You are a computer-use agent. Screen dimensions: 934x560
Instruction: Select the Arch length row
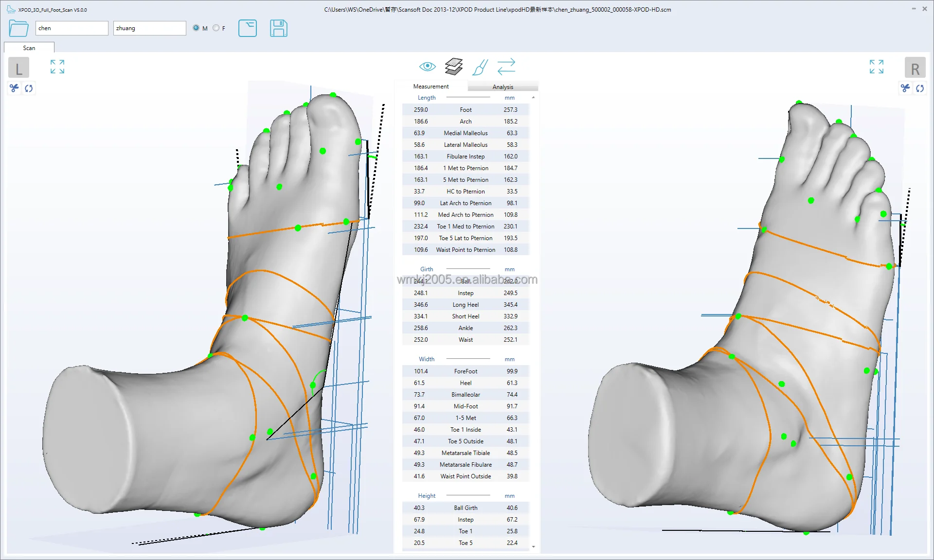(x=466, y=122)
